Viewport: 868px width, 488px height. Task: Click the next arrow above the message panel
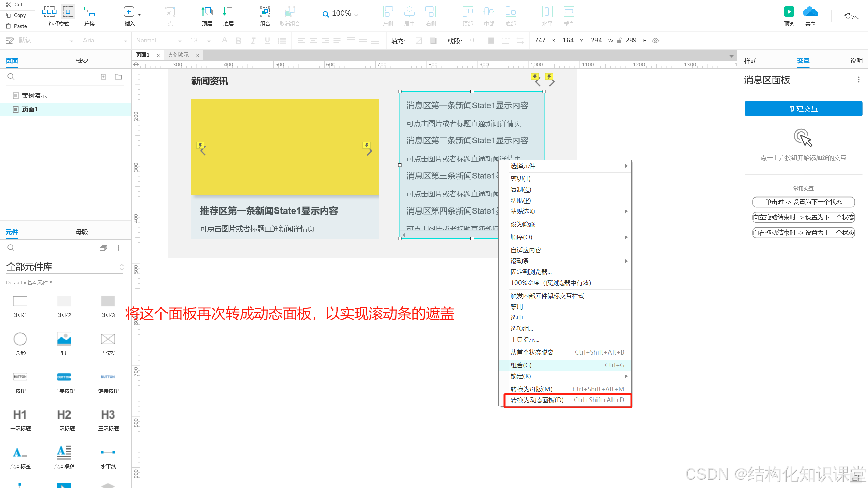[552, 82]
